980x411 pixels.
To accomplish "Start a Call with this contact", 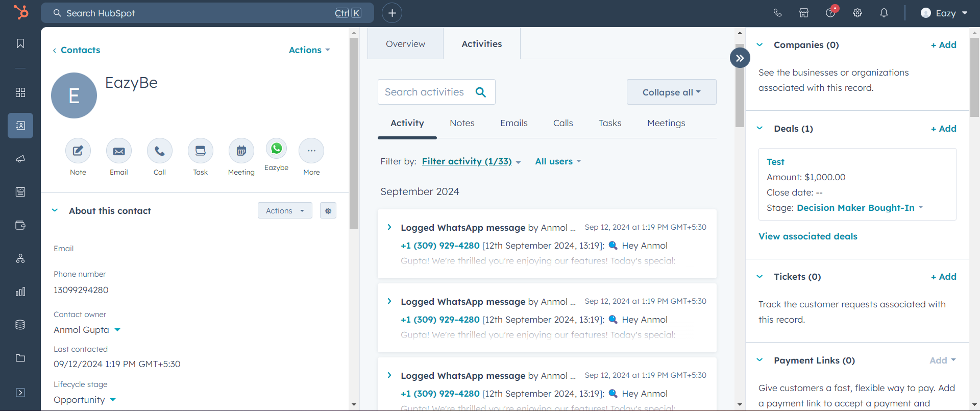I will tap(160, 151).
